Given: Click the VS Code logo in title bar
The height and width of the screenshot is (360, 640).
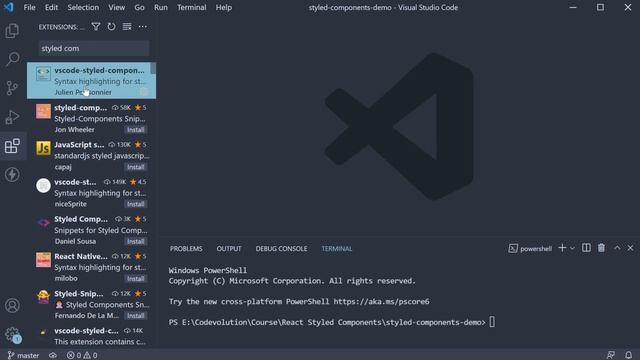Looking at the screenshot, I should click(9, 7).
